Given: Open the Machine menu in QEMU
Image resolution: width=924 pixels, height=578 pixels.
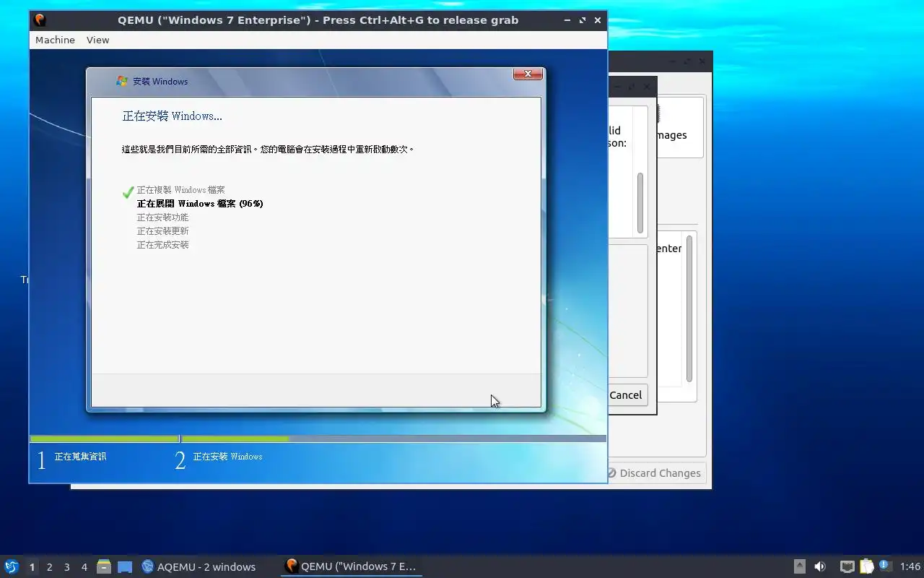Looking at the screenshot, I should click(55, 40).
